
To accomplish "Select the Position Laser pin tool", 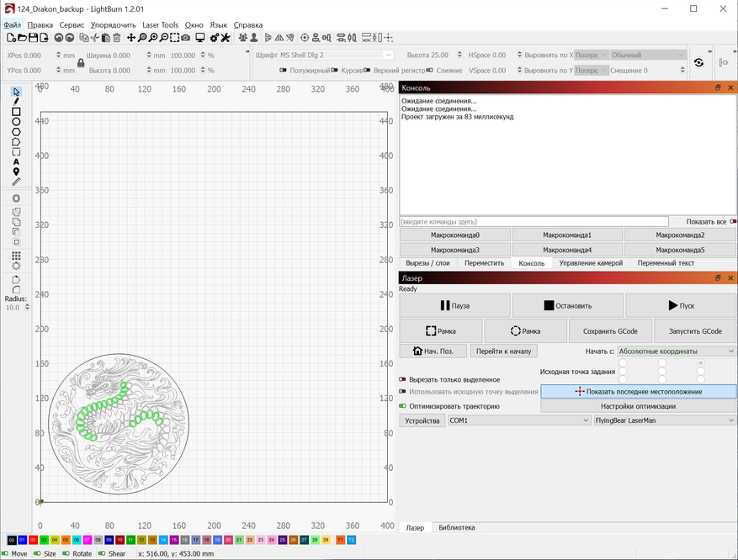I will tap(16, 172).
